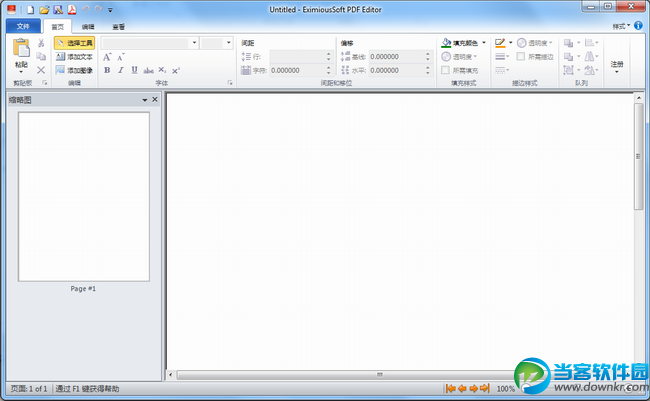Click the Export PDF icon in title bar
The width and height of the screenshot is (650, 401).
[x=72, y=9]
